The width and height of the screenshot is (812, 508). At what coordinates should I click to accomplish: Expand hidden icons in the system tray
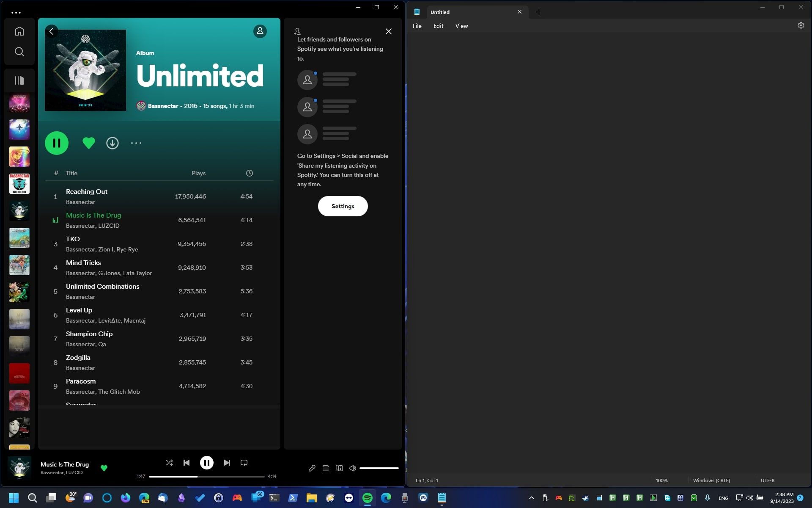coord(531,498)
